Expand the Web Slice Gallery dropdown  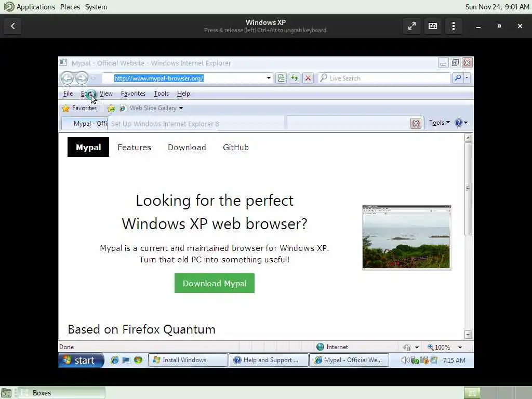pos(181,108)
